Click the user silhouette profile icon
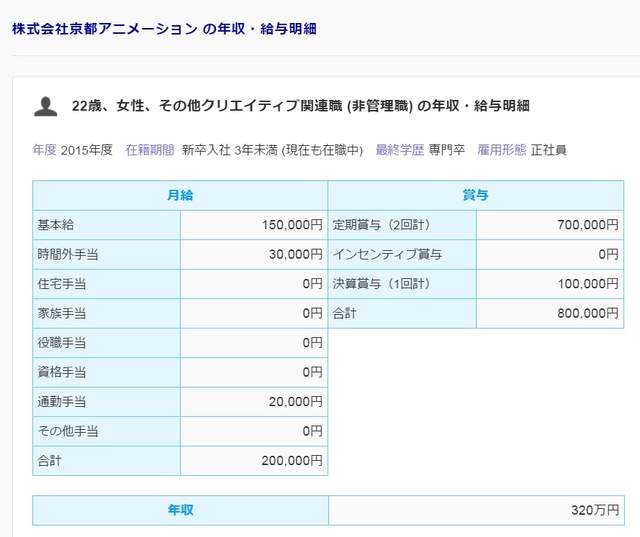Screen dimensions: 640x537 (x=45, y=106)
